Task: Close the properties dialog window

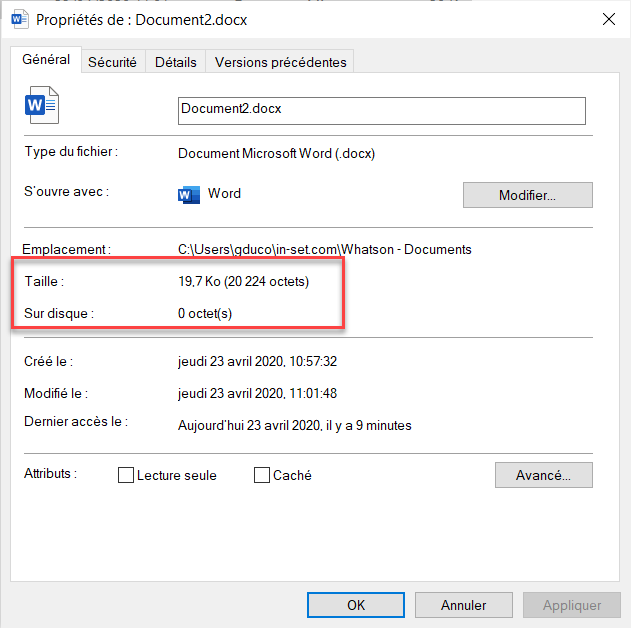Action: click(607, 19)
